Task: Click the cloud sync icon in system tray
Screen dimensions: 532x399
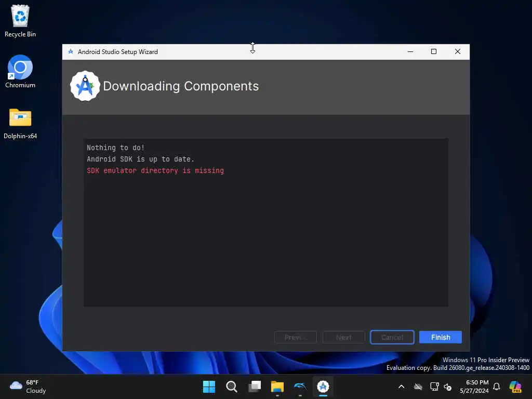Action: coord(418,387)
